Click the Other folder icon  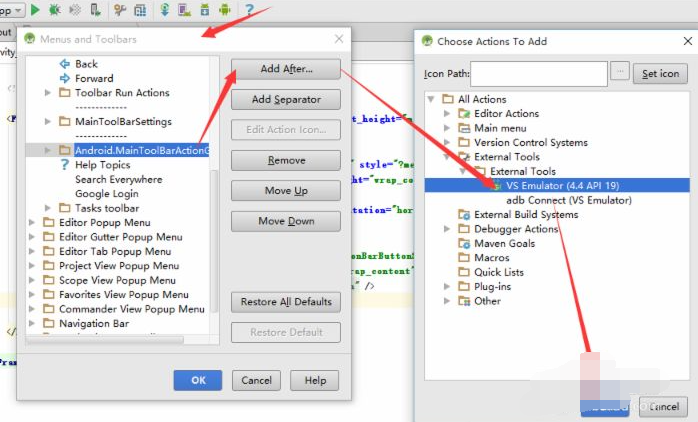coord(464,301)
